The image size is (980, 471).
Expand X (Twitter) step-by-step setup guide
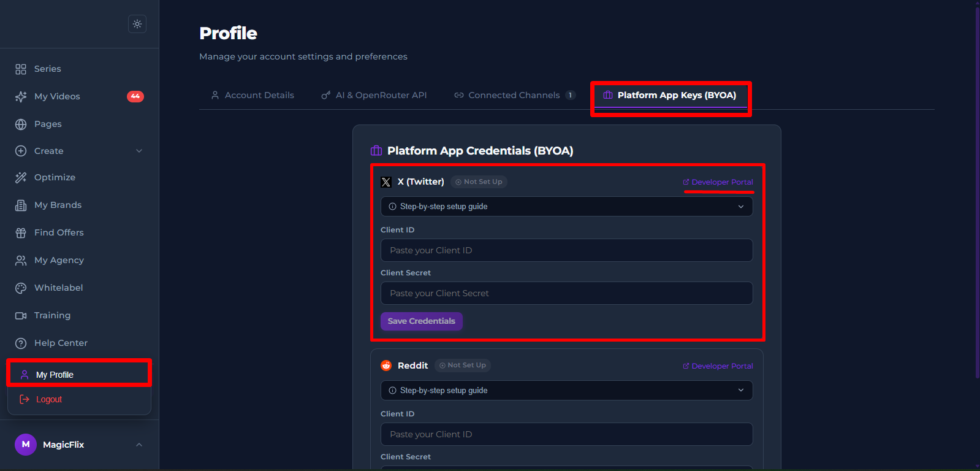pos(567,207)
